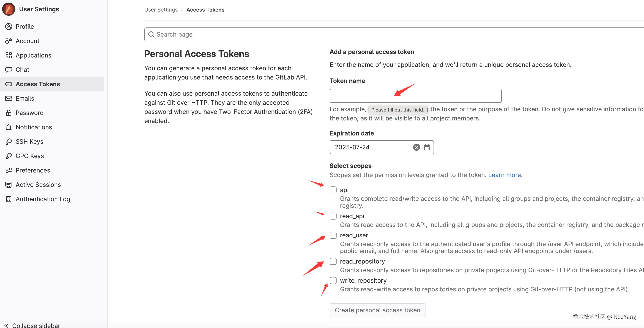Image resolution: width=644 pixels, height=328 pixels.
Task: Open the Learn more scopes link
Action: pos(505,175)
